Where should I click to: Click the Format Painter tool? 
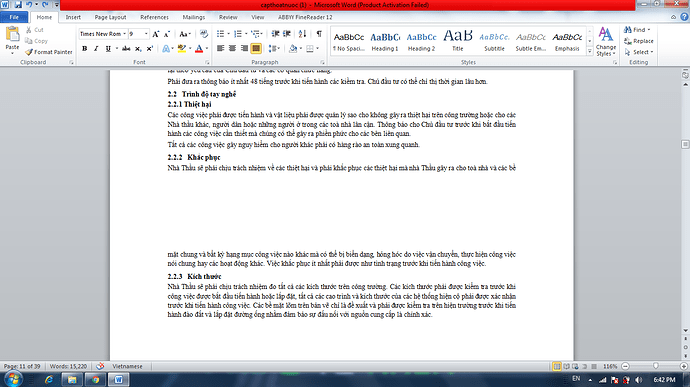(48, 52)
